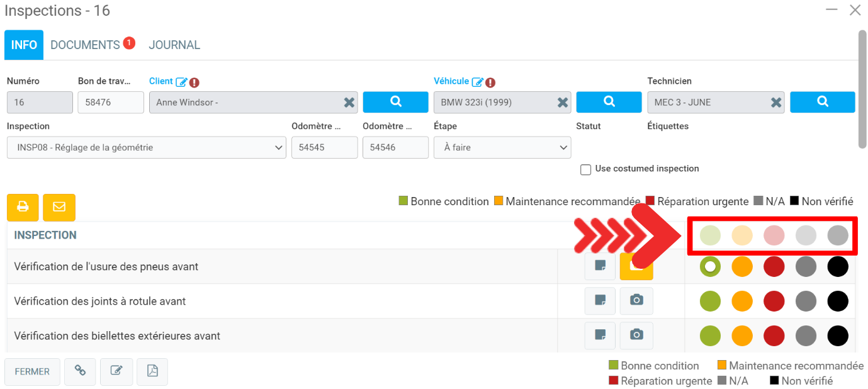Enable Use costumed inspection checkbox

pos(585,169)
